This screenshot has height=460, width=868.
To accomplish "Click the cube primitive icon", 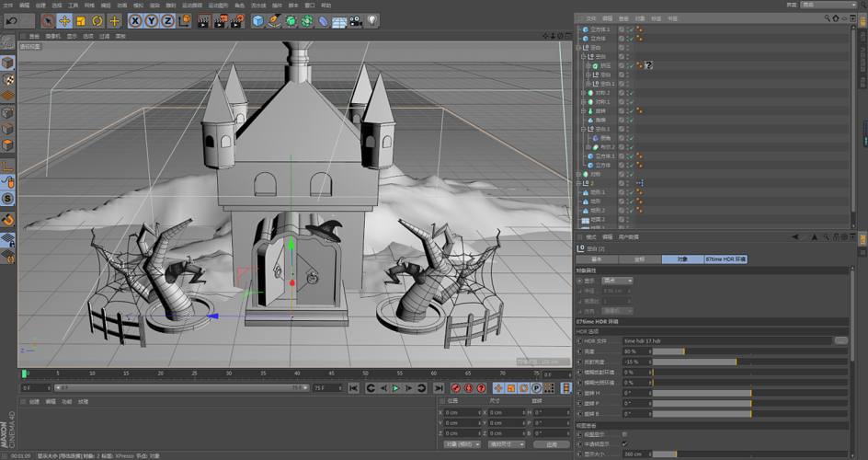I will pyautogui.click(x=258, y=20).
